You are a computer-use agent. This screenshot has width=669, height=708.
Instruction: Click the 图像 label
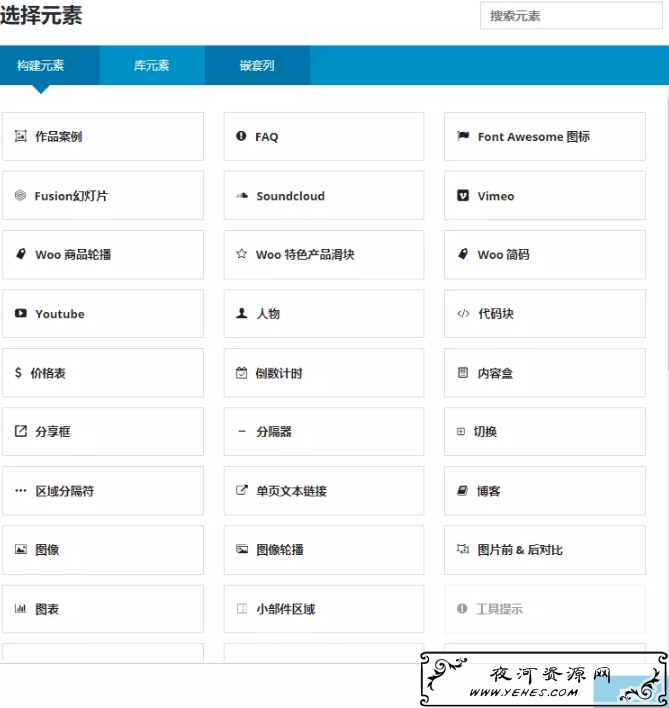click(47, 550)
